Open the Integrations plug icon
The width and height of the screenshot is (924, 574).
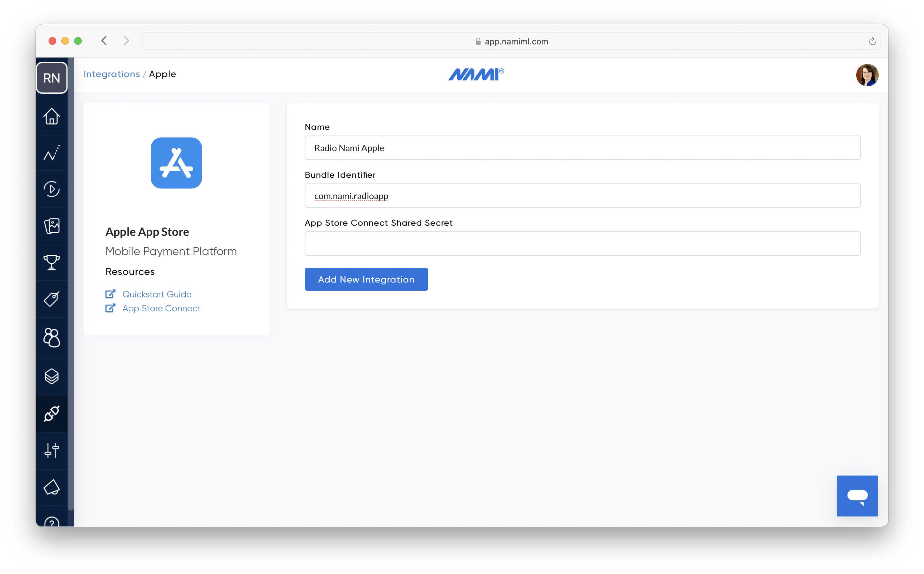(x=52, y=414)
